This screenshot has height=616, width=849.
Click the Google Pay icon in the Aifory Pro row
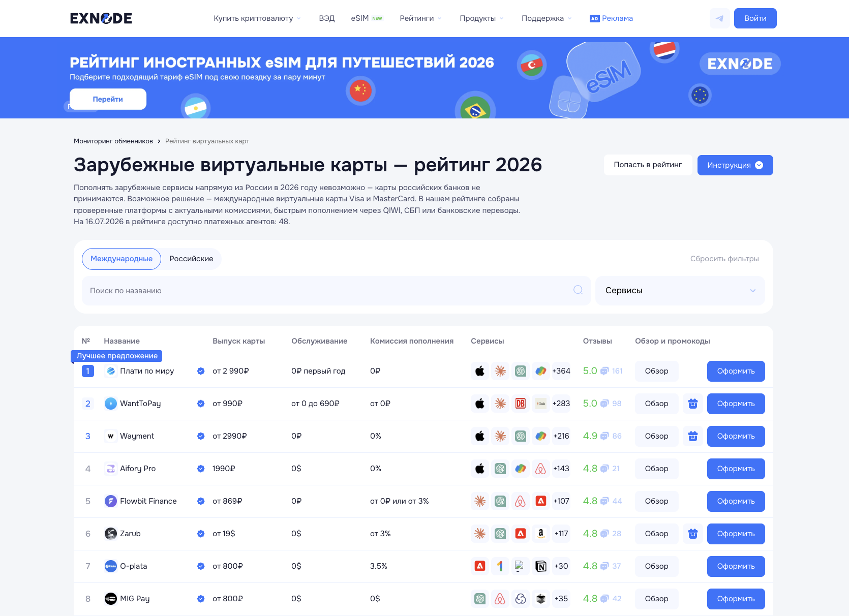[521, 469]
